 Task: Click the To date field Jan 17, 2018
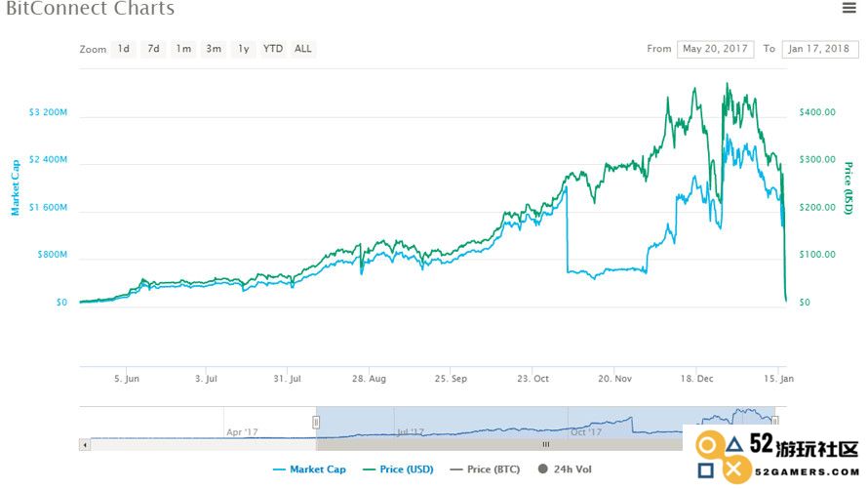[820, 49]
